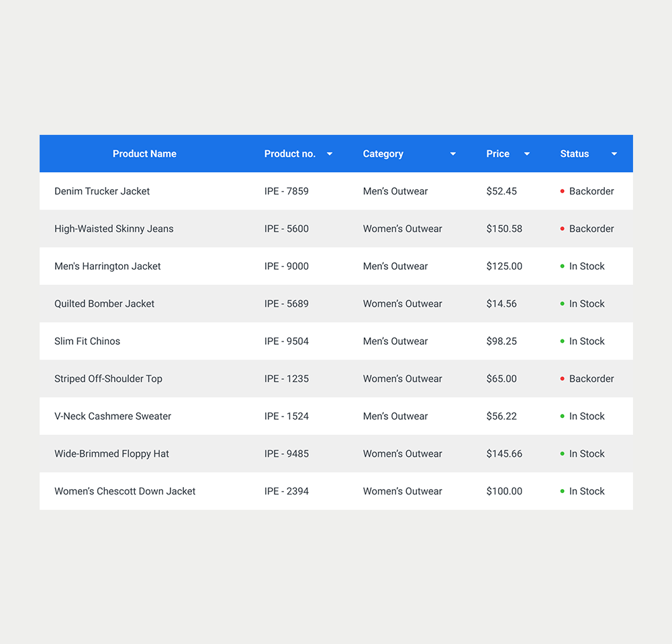
Task: Click Women's Outwear category for Quilted Bomber Jacket
Action: (402, 304)
